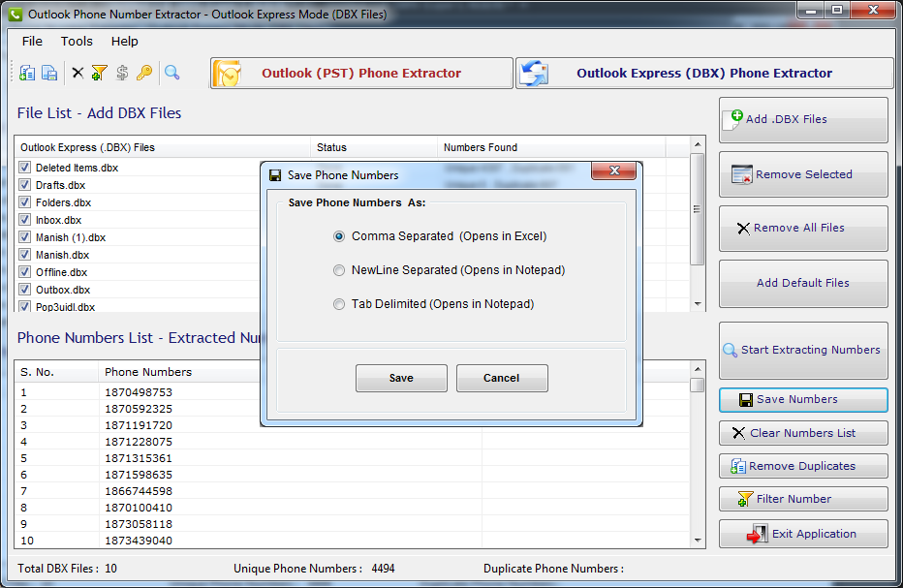Image resolution: width=903 pixels, height=588 pixels.
Task: Click Start Extracting Numbers button
Action: 803,350
